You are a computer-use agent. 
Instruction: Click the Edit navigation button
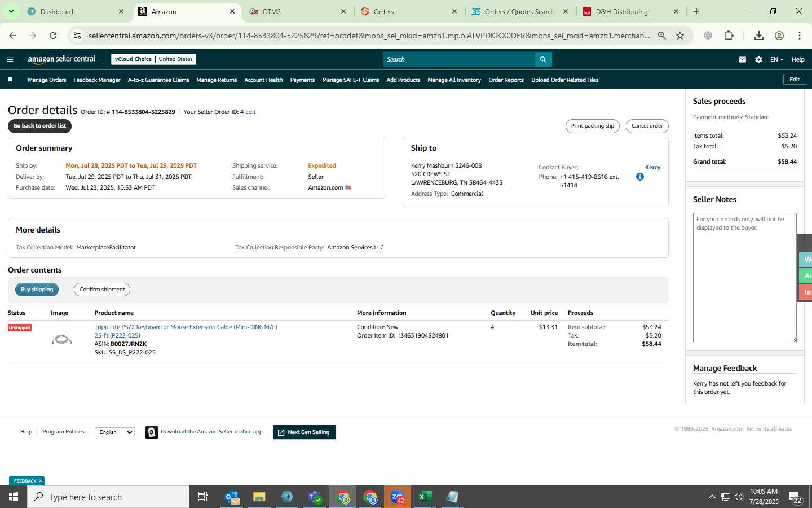[x=795, y=80]
